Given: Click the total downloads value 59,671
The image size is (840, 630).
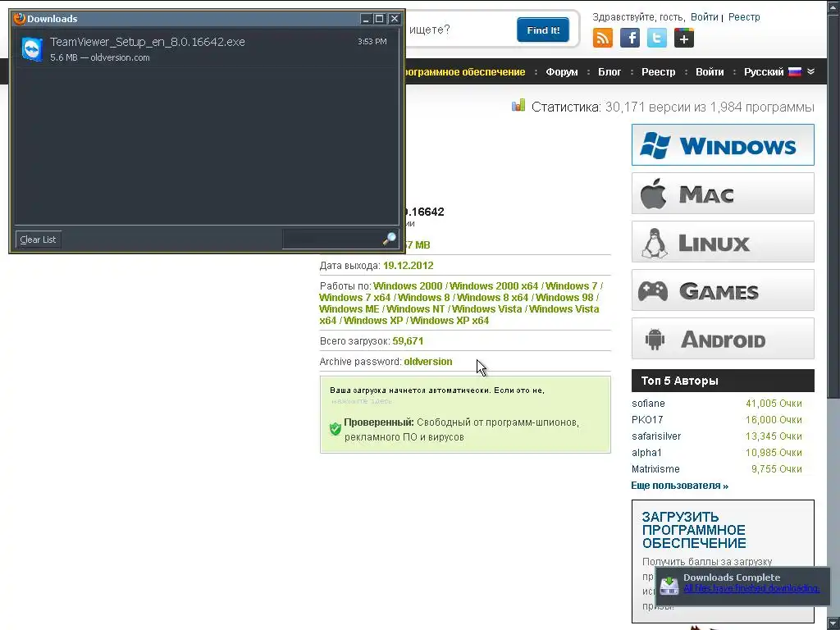Looking at the screenshot, I should [x=408, y=341].
